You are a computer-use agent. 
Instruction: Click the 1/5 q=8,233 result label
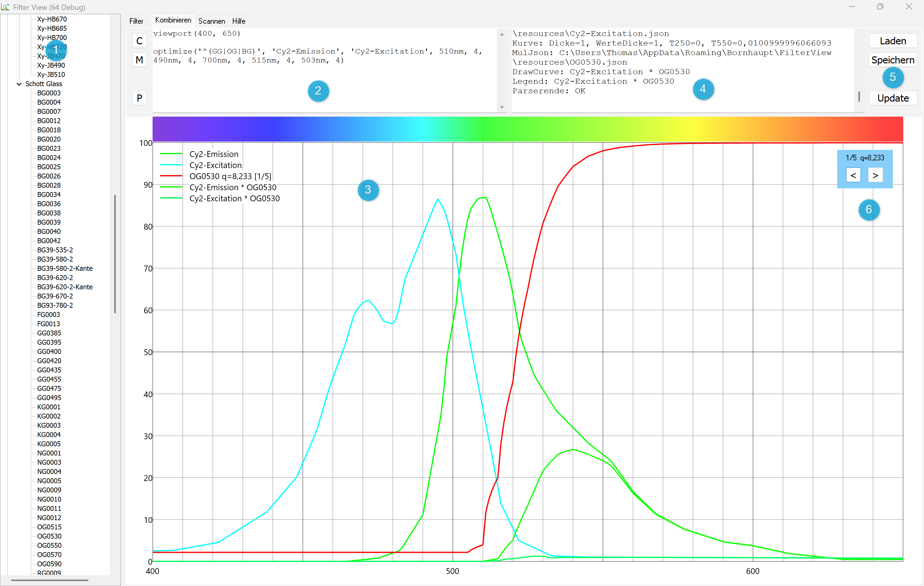point(865,158)
